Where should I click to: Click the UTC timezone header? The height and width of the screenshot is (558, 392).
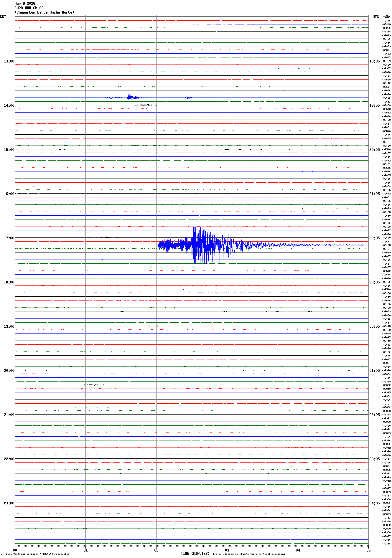click(375, 17)
